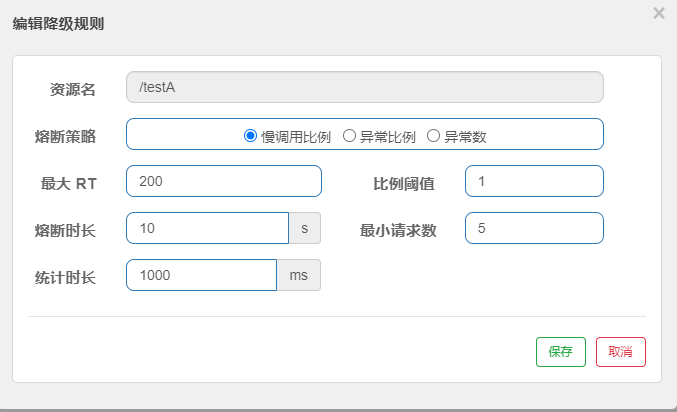Focus the 最小请求数 input with 5
The height and width of the screenshot is (412, 677).
[534, 228]
